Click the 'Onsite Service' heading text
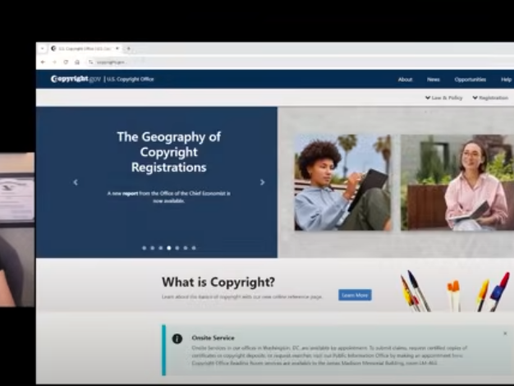 [x=213, y=338]
